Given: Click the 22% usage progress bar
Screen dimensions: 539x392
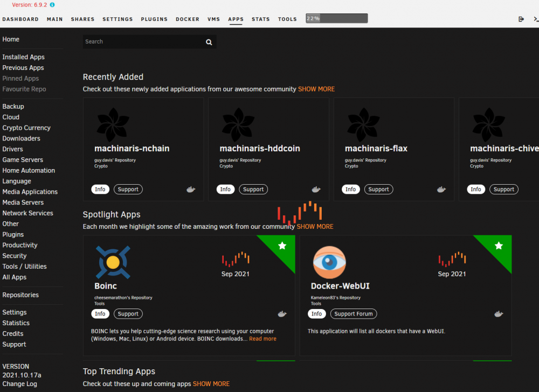Looking at the screenshot, I should [337, 18].
